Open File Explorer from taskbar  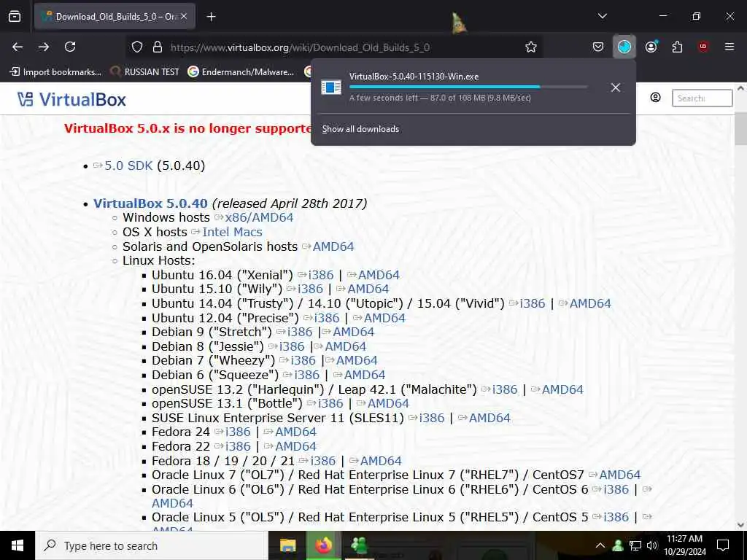coord(287,545)
